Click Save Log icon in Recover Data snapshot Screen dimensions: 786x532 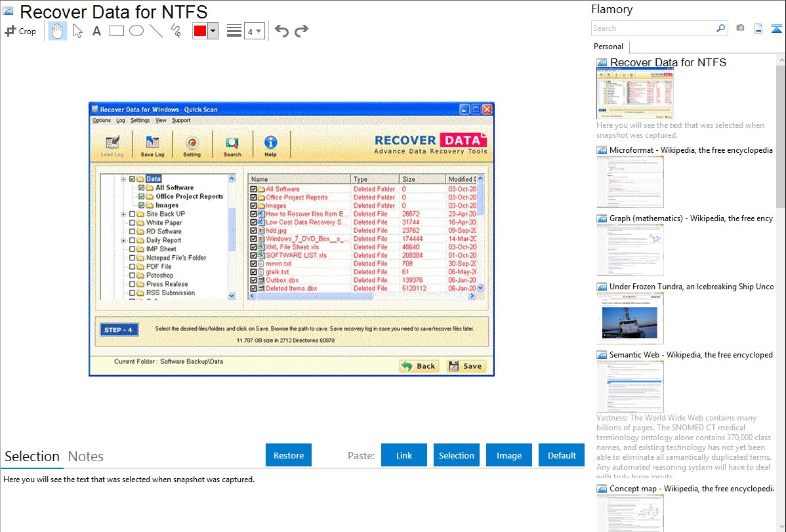tap(152, 146)
